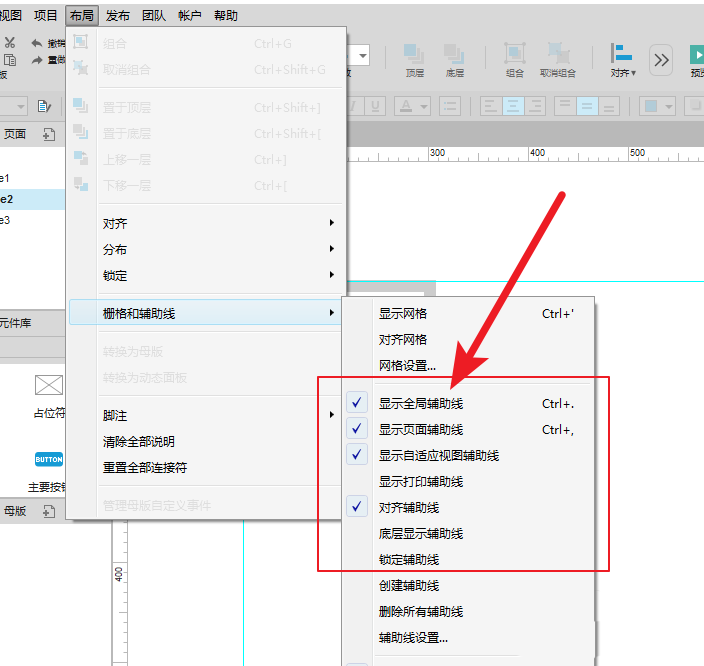
Task: Click 删除所有辅助线 menu item
Action: pyautogui.click(x=468, y=612)
